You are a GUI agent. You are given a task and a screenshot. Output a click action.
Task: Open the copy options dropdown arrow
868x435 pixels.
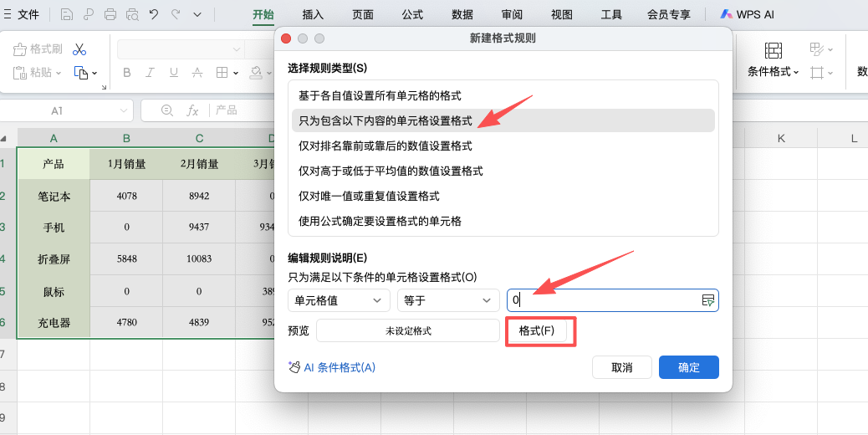click(x=94, y=73)
